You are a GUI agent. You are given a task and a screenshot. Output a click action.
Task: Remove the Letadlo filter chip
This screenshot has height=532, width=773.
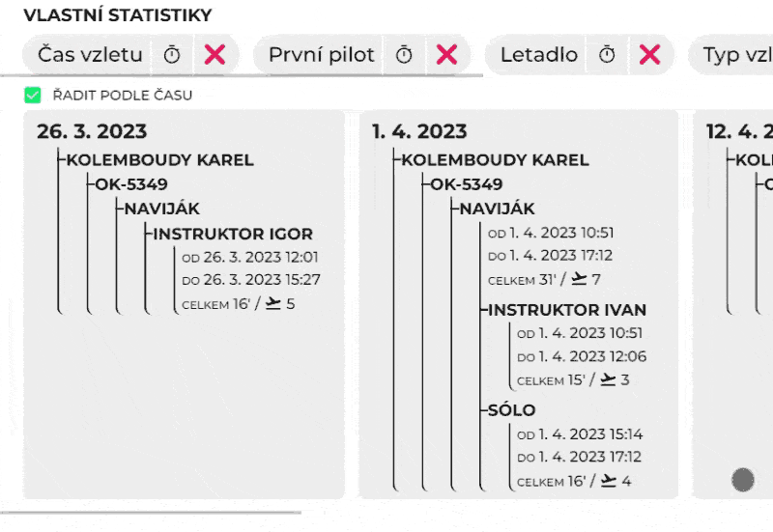click(649, 55)
